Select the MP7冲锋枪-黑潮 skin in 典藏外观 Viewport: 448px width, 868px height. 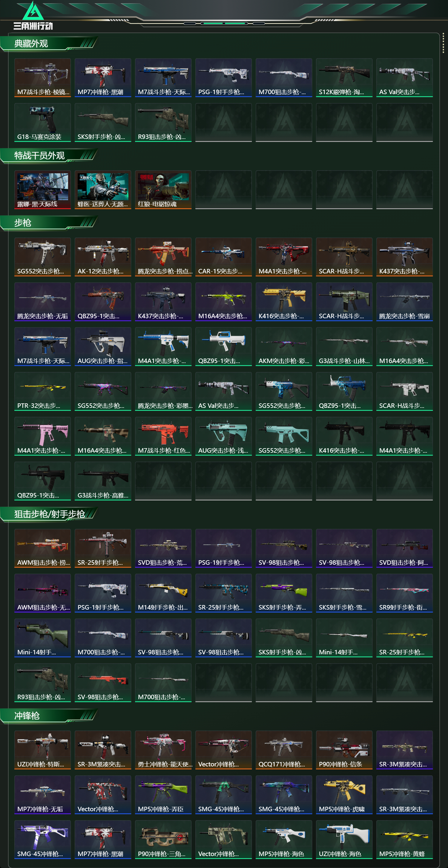pos(103,77)
